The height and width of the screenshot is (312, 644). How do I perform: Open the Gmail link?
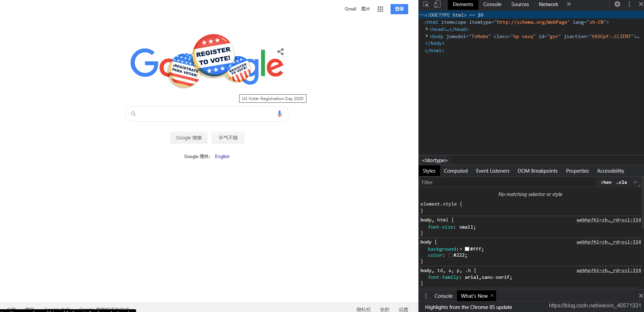point(351,9)
